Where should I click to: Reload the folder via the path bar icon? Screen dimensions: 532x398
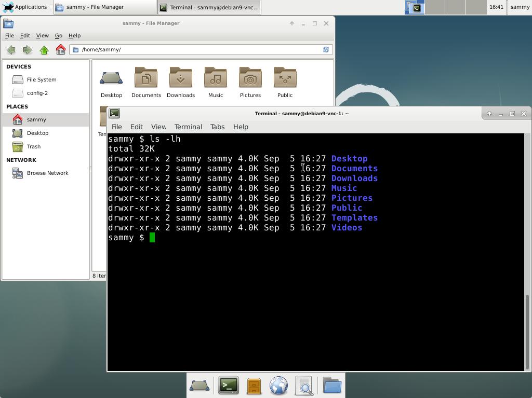tap(326, 50)
